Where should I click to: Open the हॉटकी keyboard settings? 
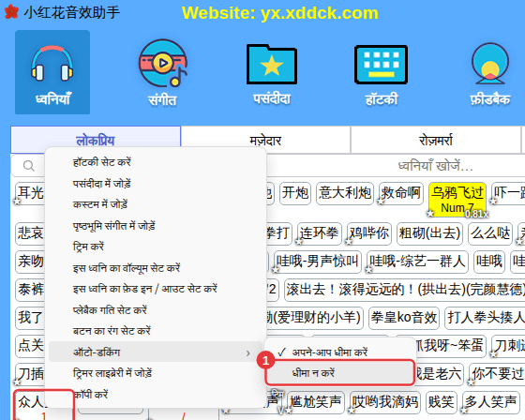[x=382, y=75]
